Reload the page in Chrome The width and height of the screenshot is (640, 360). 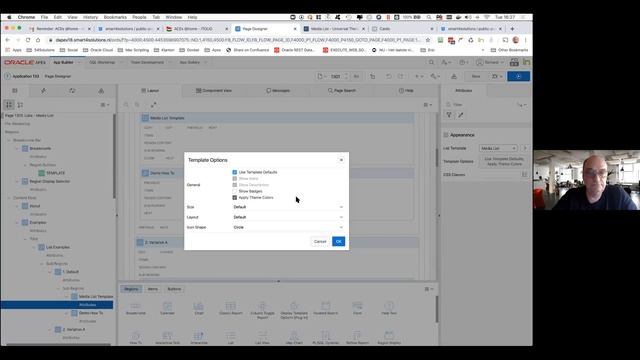[28, 40]
